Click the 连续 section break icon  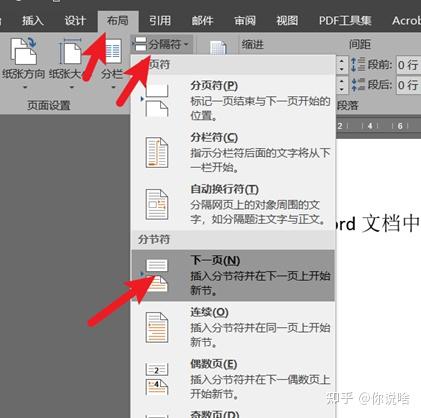tap(157, 328)
